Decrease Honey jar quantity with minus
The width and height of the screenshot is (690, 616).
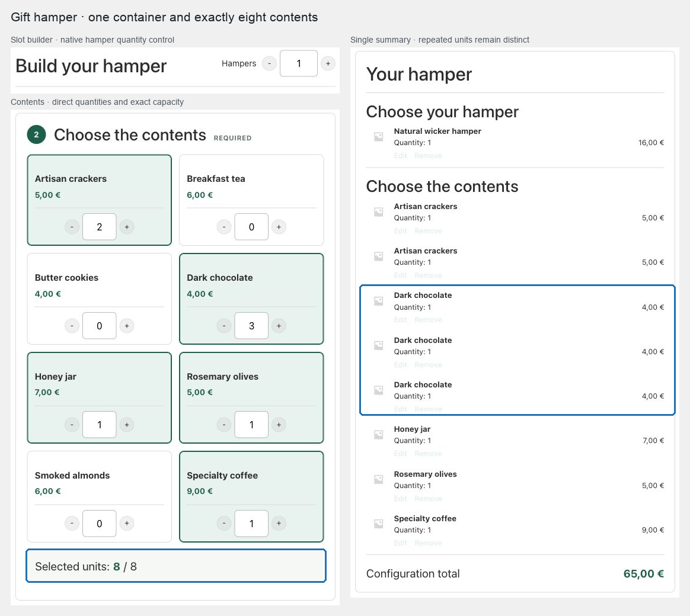click(x=72, y=425)
